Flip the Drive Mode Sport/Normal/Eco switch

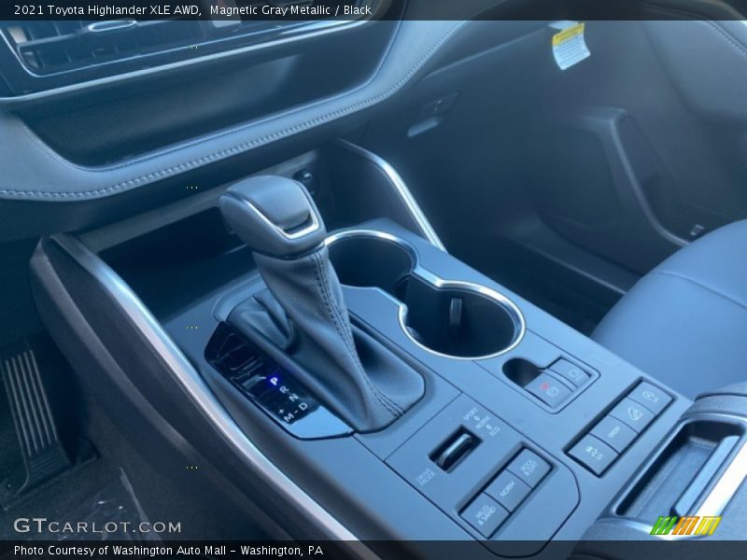pos(455,450)
